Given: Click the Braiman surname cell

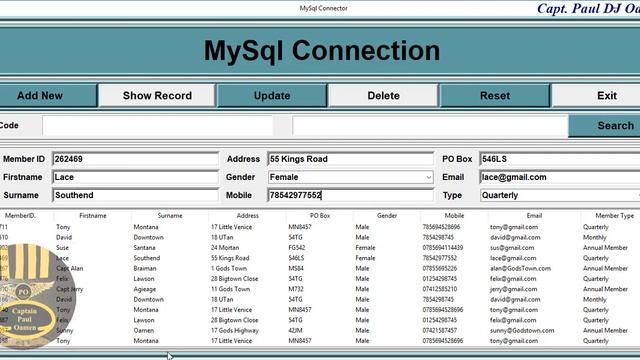Looking at the screenshot, I should tap(145, 269).
